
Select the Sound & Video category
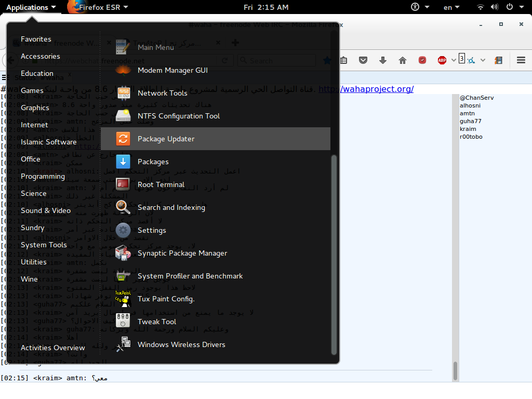click(45, 210)
